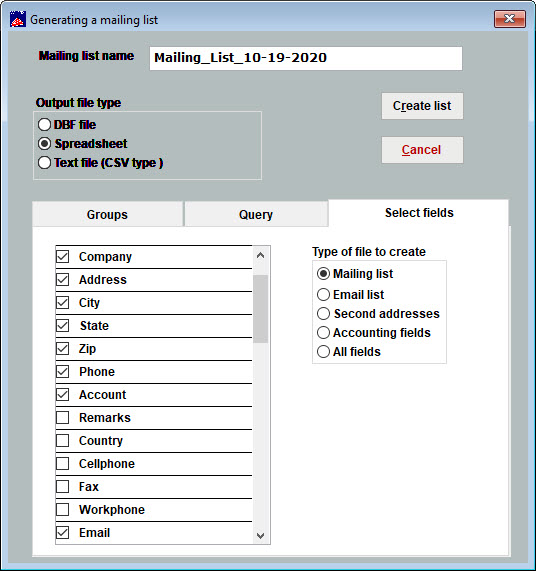Click the field list scroll up arrow
Viewport: 536px width, 571px height.
(x=260, y=256)
